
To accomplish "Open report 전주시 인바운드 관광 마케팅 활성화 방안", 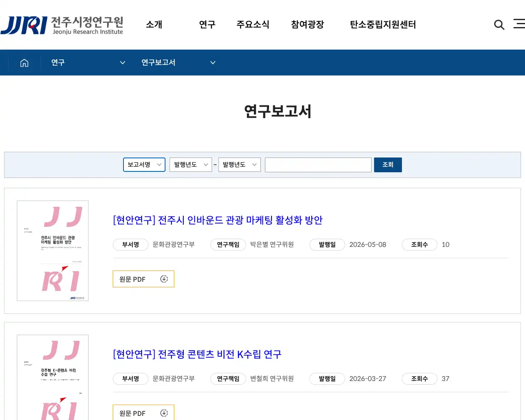I will point(218,220).
